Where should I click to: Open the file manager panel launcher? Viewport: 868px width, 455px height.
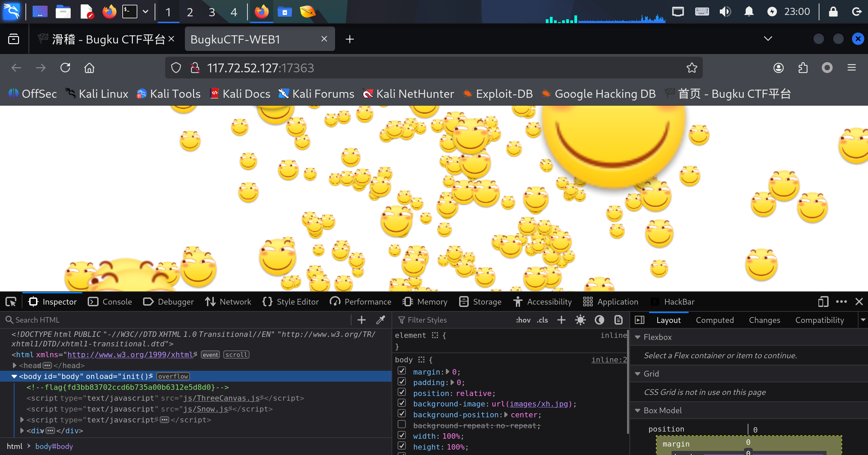tap(63, 12)
